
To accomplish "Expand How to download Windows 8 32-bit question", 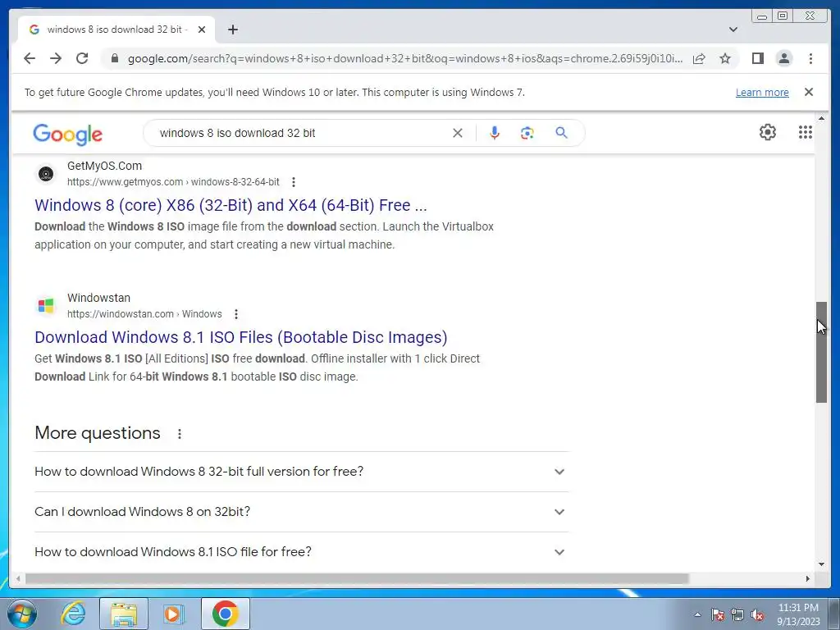I will (302, 472).
